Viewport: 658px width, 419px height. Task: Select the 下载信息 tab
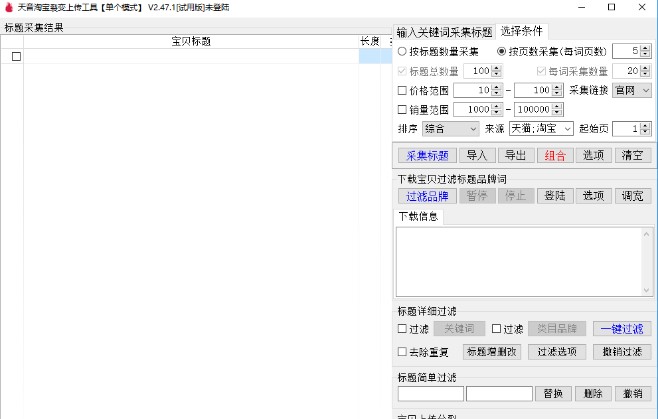418,216
